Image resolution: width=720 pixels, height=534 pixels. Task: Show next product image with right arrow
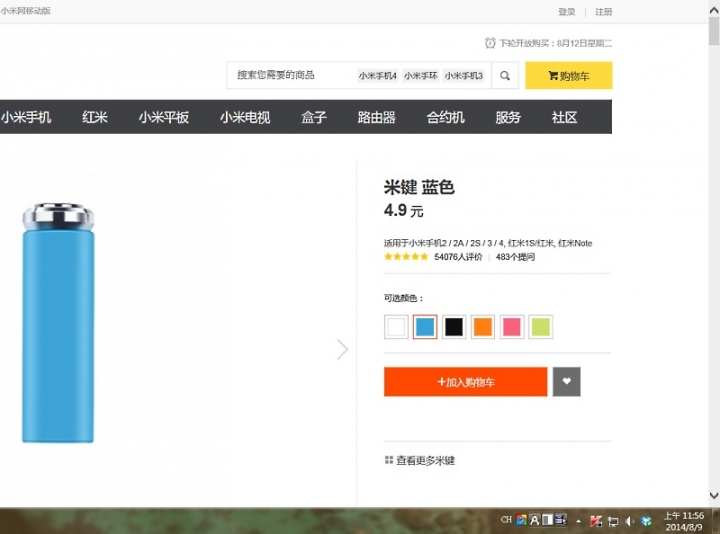(x=342, y=349)
